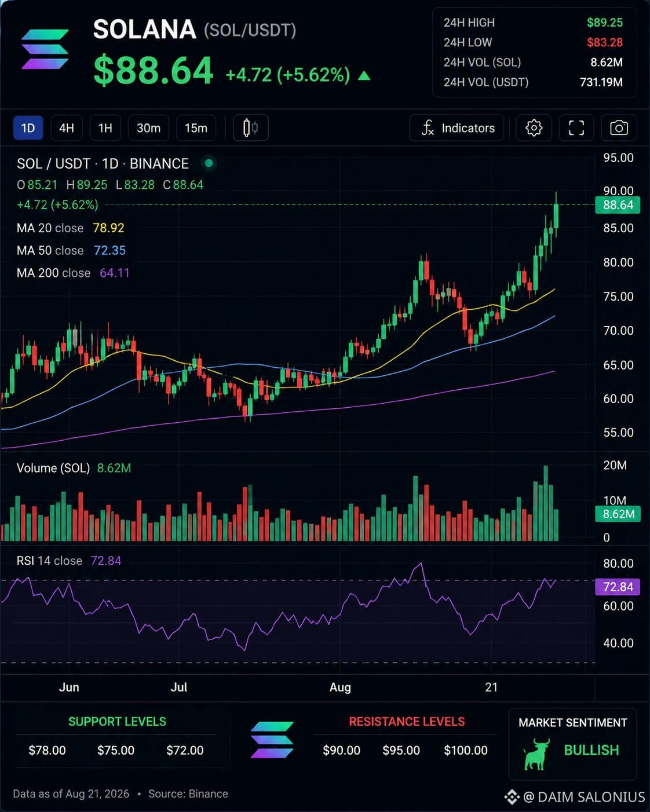Click the $75.00 support level

[116, 751]
